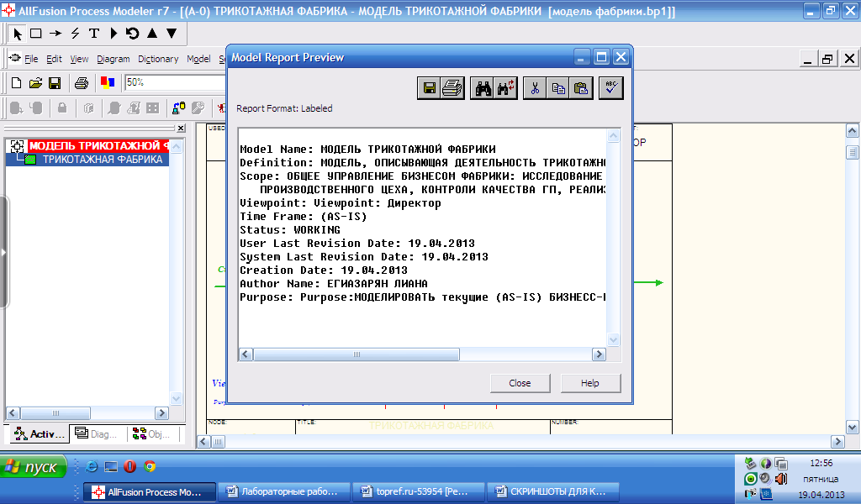Switch to the Objects tab
This screenshot has width=861, height=504.
152,433
